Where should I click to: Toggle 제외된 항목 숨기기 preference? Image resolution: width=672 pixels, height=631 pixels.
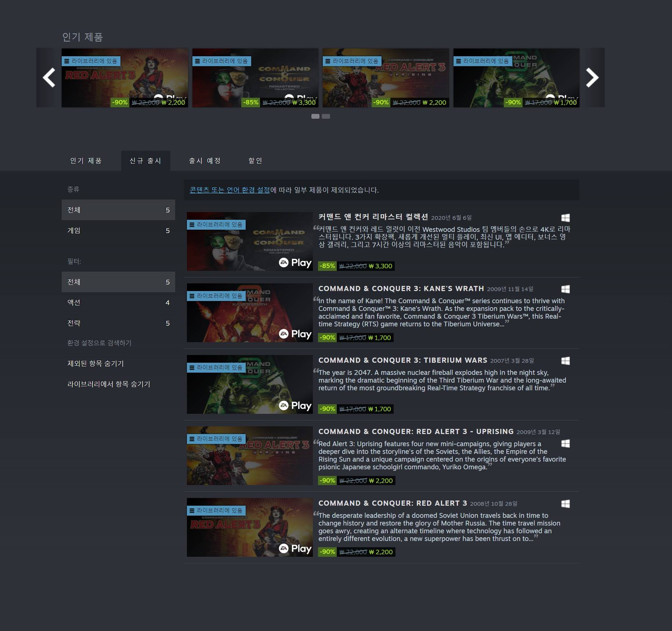[95, 363]
